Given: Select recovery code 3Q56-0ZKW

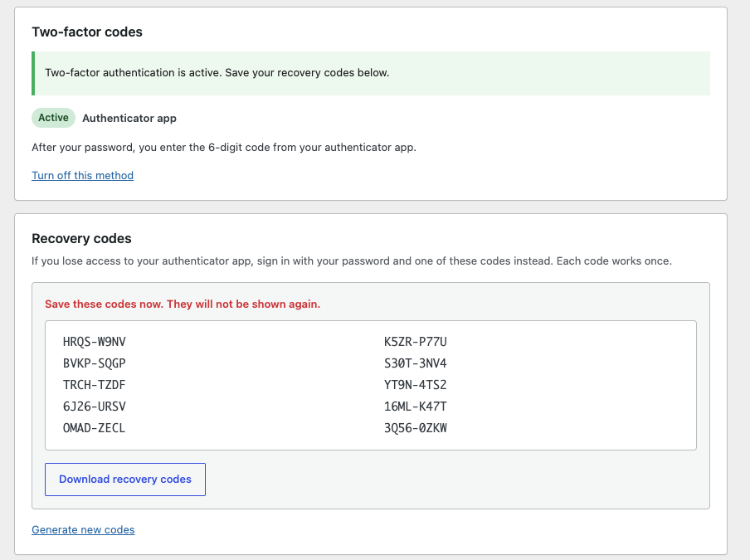Looking at the screenshot, I should tap(416, 428).
